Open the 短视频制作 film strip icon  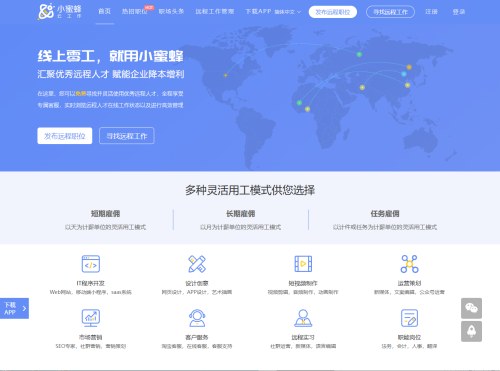coord(303,264)
